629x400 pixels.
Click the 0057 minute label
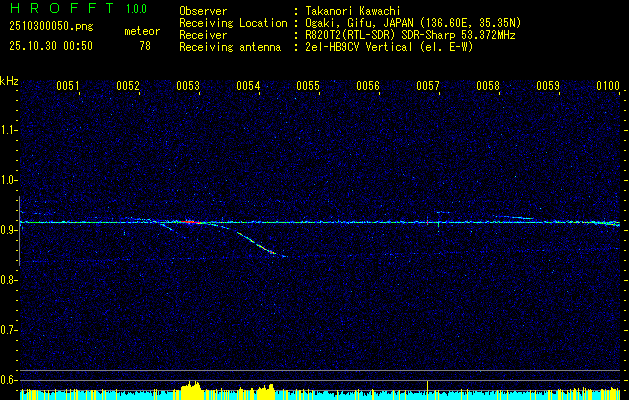(x=428, y=87)
